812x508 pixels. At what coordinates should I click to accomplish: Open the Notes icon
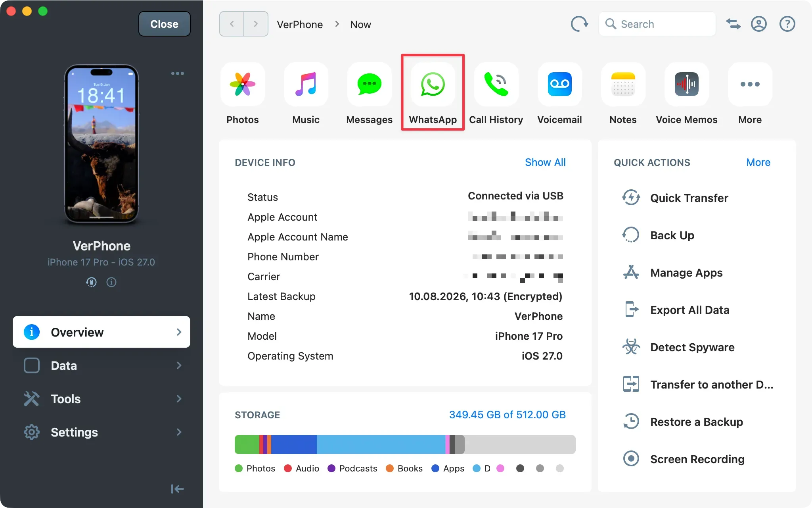(x=623, y=84)
